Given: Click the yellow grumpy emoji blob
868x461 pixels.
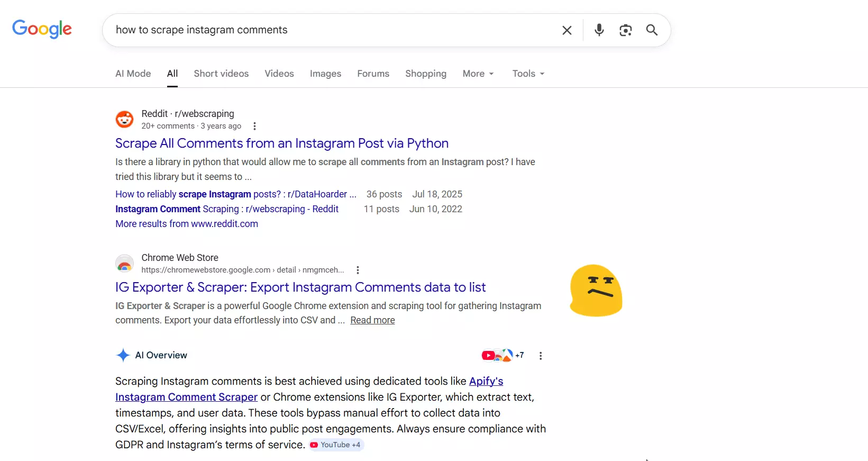Looking at the screenshot, I should pyautogui.click(x=596, y=291).
